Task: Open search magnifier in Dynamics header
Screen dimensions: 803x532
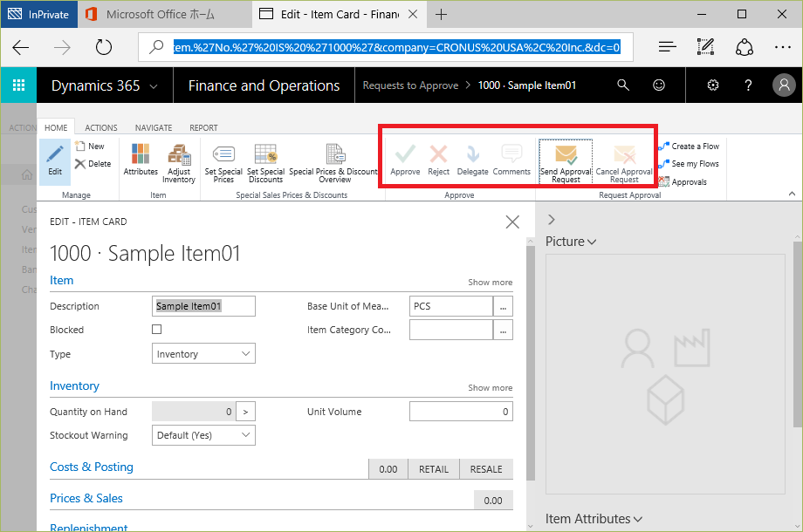Action: click(622, 85)
